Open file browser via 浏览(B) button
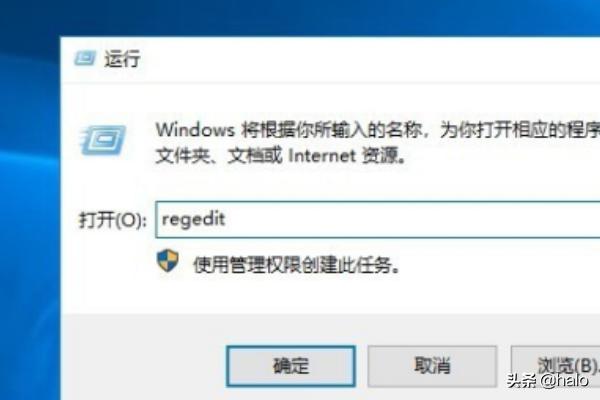This screenshot has height=400, width=600. coord(556,366)
